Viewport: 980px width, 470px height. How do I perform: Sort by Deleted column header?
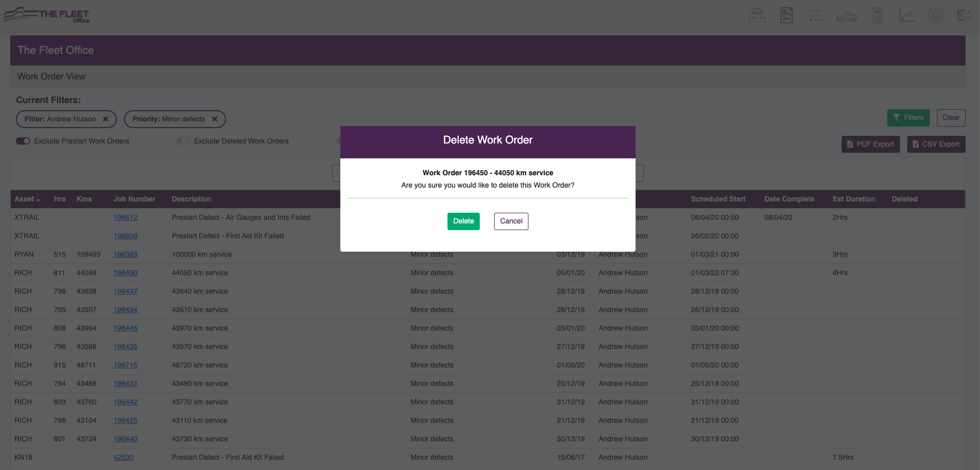click(x=905, y=199)
